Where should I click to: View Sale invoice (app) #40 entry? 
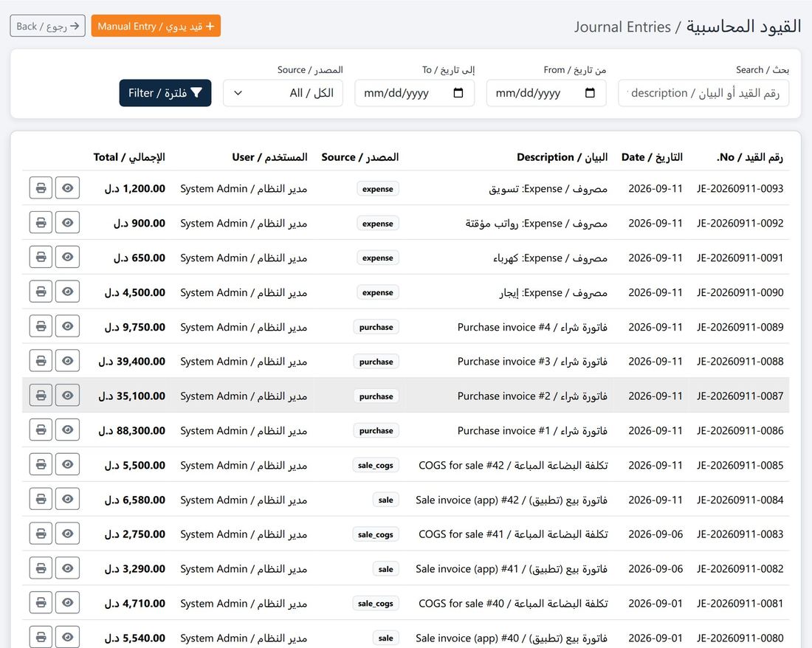coord(67,638)
